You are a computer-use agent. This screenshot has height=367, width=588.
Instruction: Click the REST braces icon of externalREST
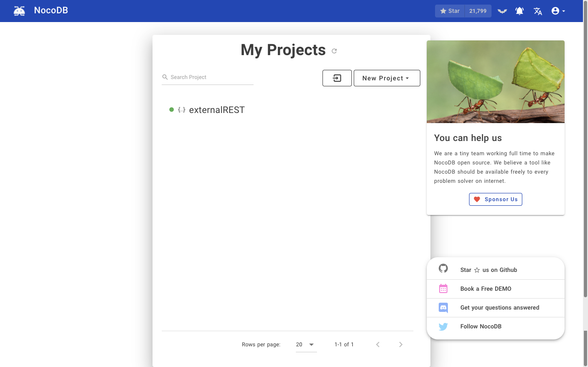point(181,110)
